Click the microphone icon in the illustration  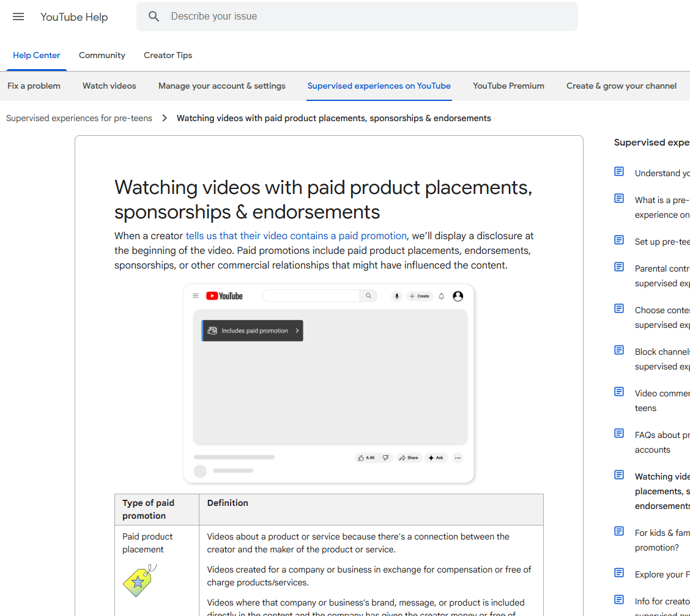pyautogui.click(x=396, y=296)
